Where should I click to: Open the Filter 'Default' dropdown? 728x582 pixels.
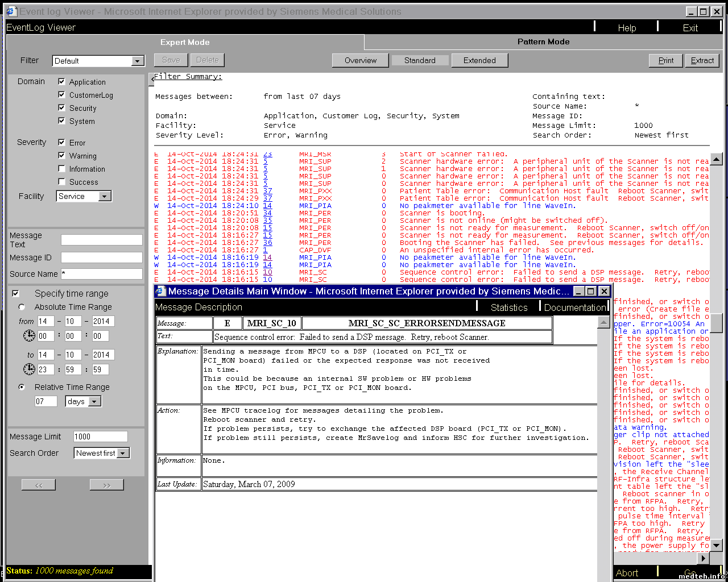point(138,61)
